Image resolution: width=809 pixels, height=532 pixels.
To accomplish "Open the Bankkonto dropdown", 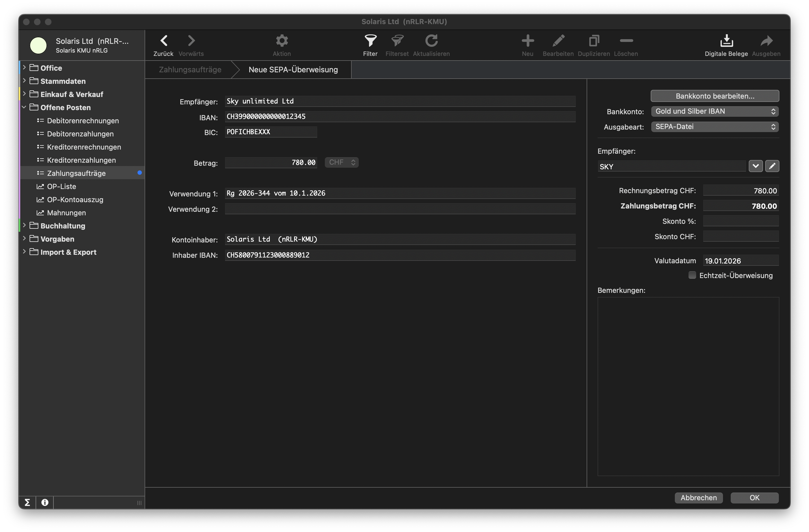I will (715, 111).
